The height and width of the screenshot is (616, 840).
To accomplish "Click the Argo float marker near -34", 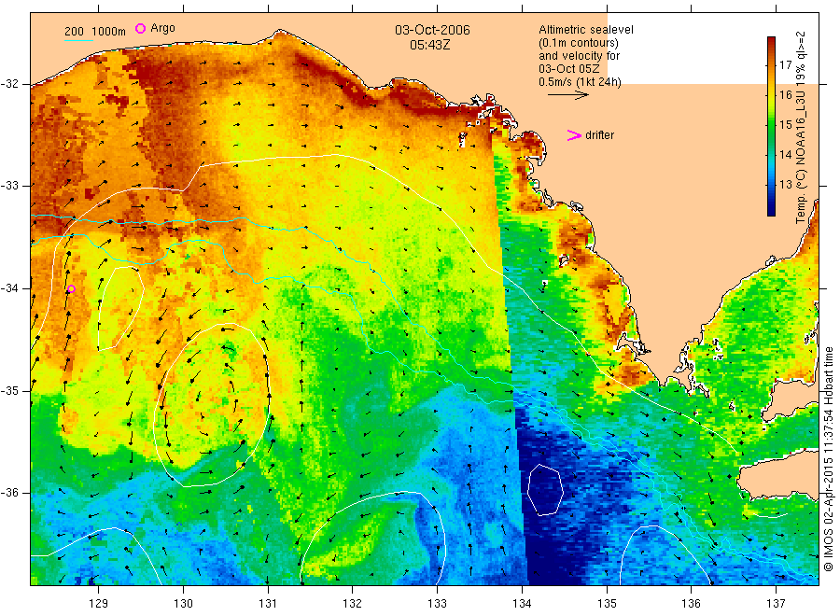I will tap(71, 289).
